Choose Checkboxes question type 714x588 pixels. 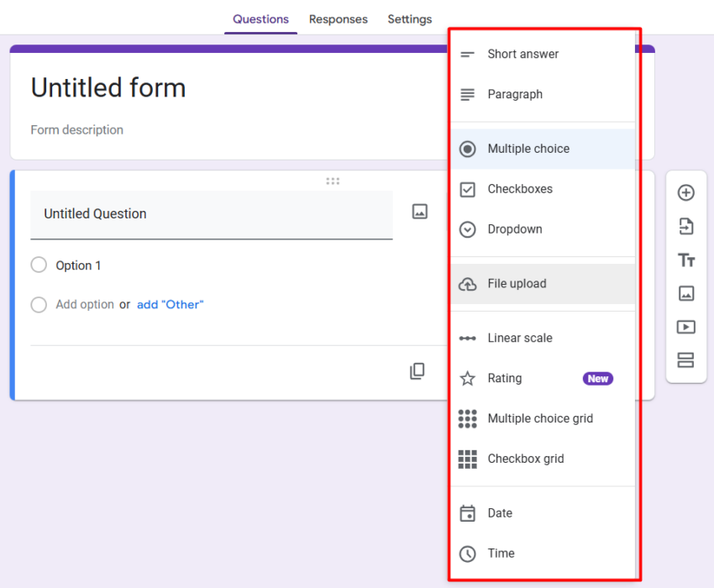[x=519, y=189]
